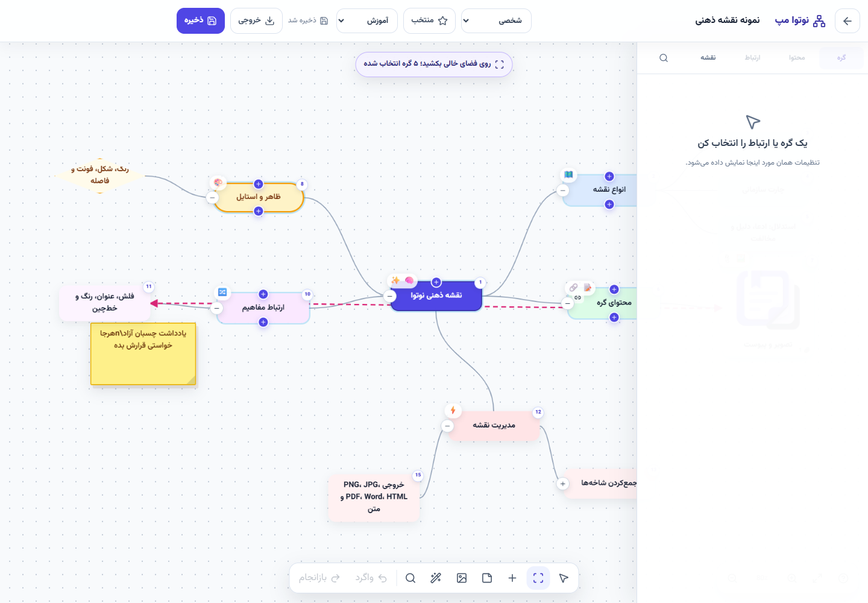Open canvas search magnifier in toolbar
Image resolution: width=868 pixels, height=603 pixels.
pos(410,578)
